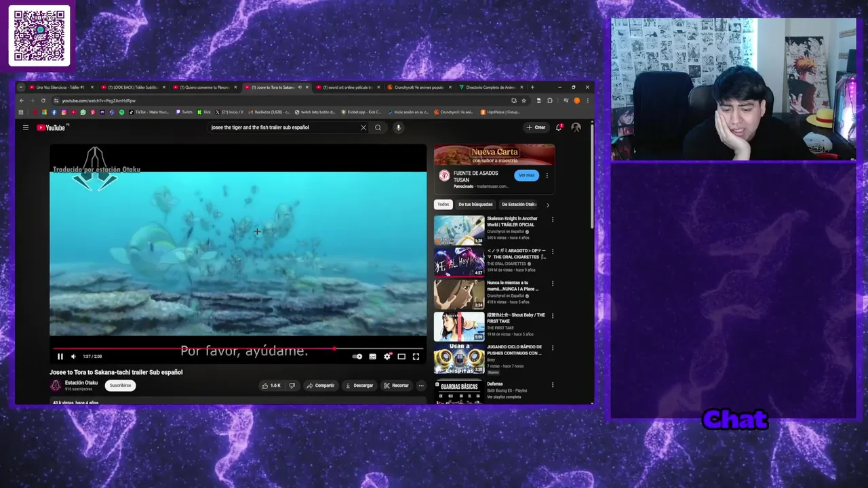Viewport: 868px width, 488px height.
Task: Open more actions under the video
Action: point(421,386)
